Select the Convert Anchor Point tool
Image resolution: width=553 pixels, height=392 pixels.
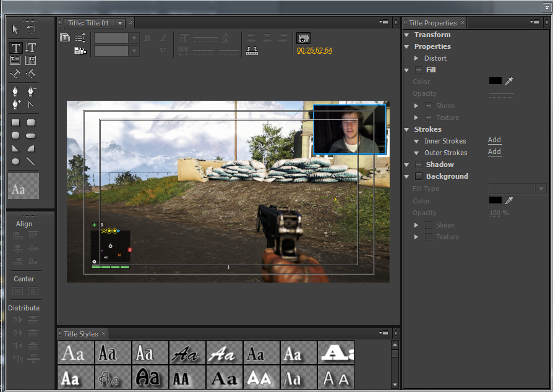31,104
